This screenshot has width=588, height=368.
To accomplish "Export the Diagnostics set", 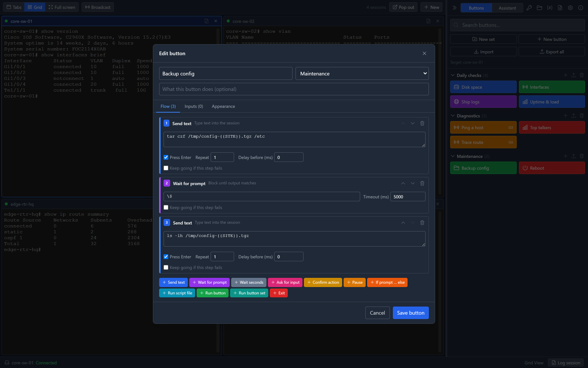I will pos(574,116).
